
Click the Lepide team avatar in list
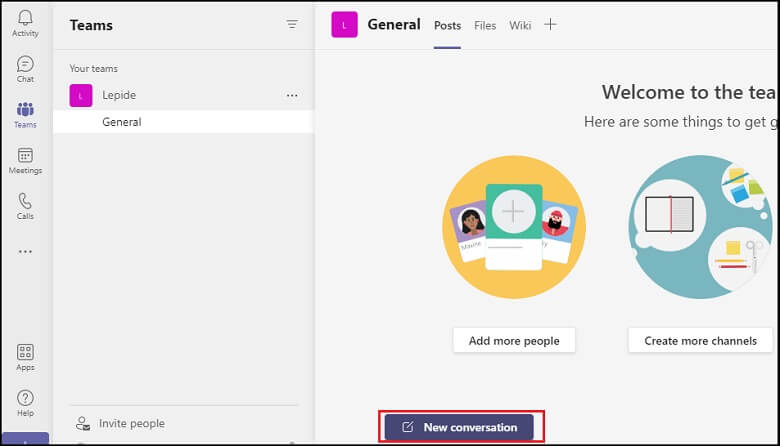(81, 95)
